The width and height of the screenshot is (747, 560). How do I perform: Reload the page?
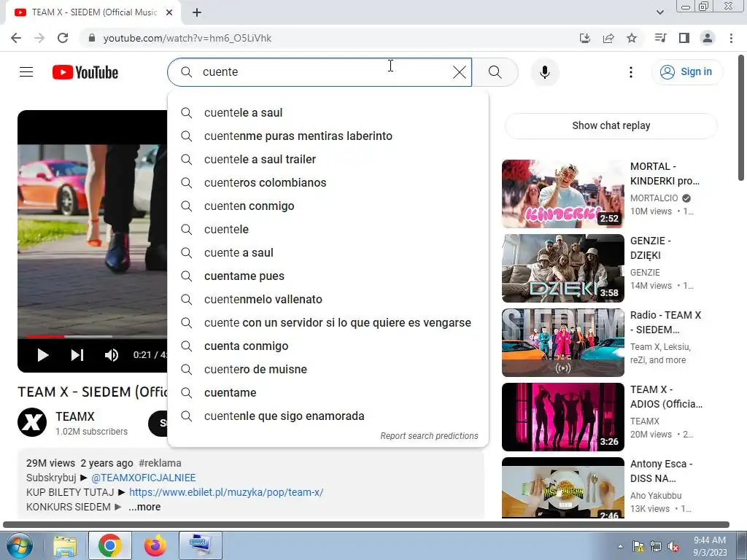[x=63, y=38]
